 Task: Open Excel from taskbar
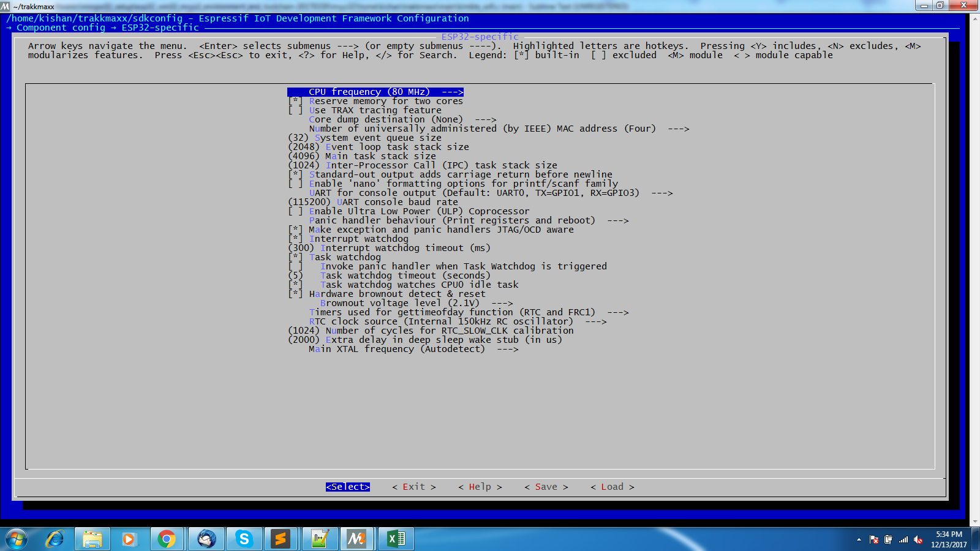396,539
